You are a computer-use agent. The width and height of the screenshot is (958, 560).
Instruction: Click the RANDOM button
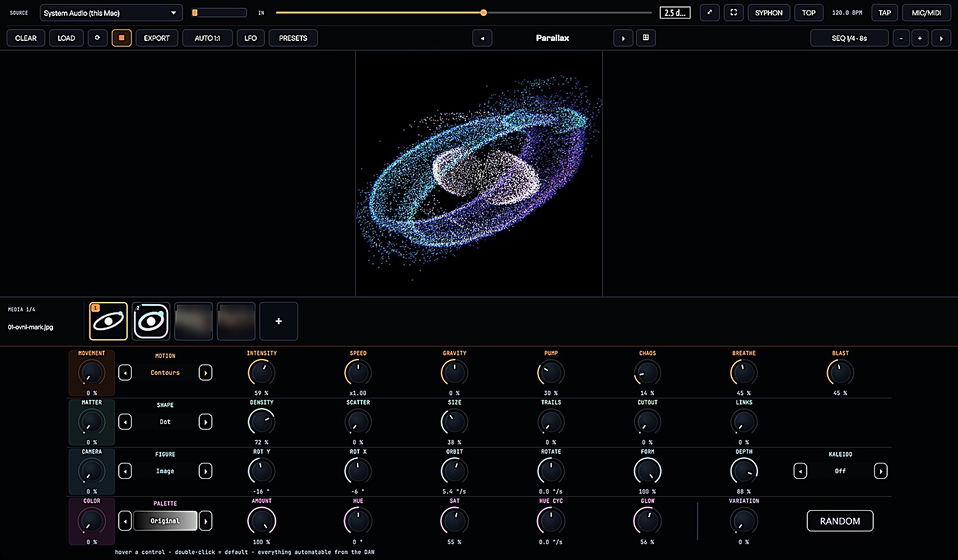click(840, 521)
